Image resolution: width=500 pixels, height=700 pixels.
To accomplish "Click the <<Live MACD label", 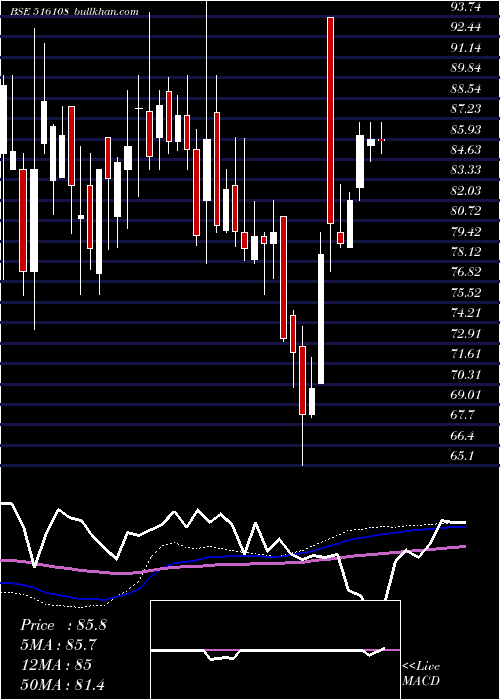I will point(421,674).
